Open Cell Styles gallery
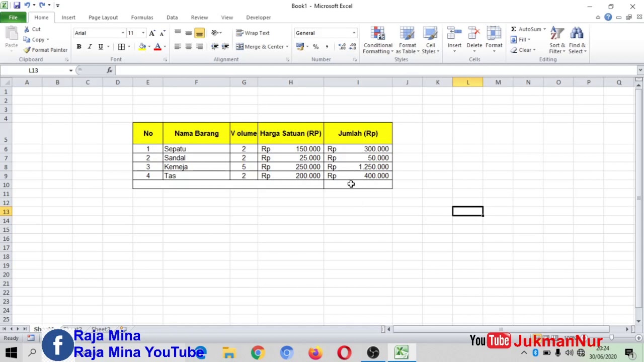Screen dimensions: 644x362 coord(430,40)
